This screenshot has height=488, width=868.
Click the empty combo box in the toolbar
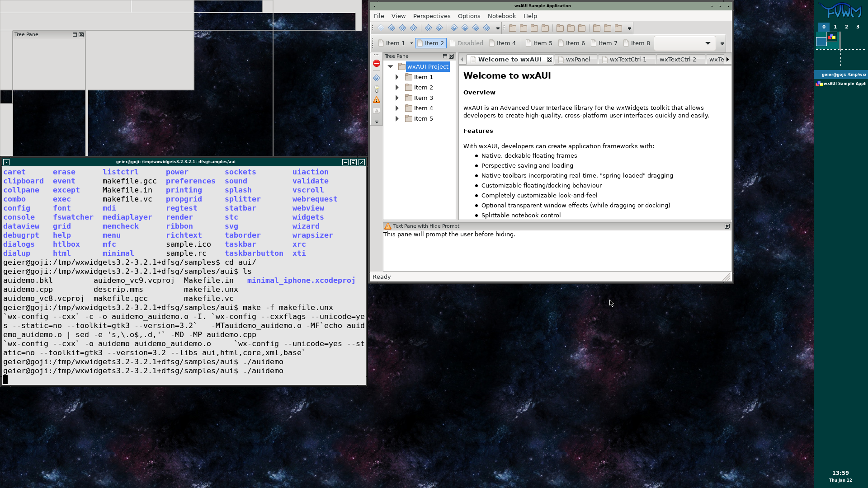click(684, 43)
